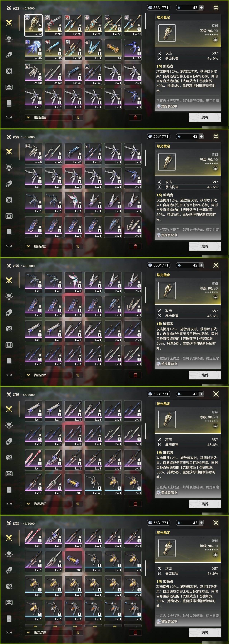The height and width of the screenshot is (644, 229).
Task: Toggle lock on 焰光裁定 in second panel
Action: (x=215, y=168)
